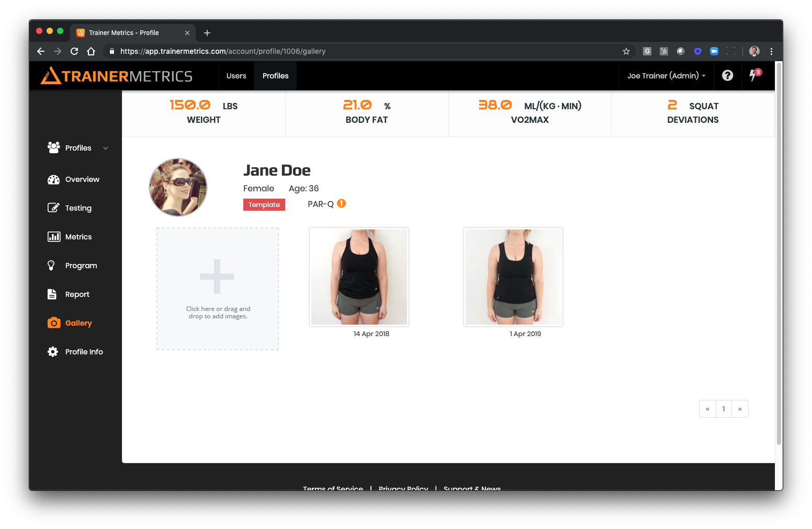This screenshot has height=529, width=812.
Task: Click the Report document icon
Action: (52, 294)
